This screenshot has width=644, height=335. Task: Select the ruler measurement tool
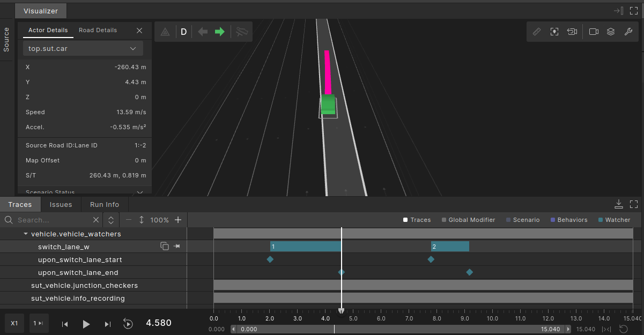(x=537, y=32)
